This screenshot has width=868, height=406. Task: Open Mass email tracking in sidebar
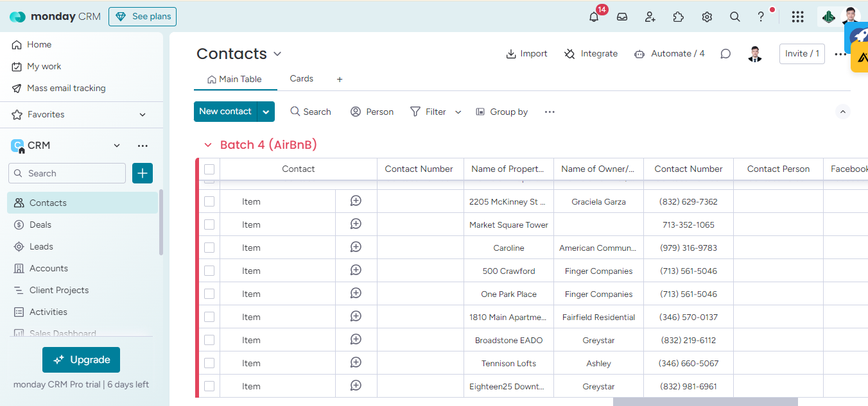click(66, 88)
